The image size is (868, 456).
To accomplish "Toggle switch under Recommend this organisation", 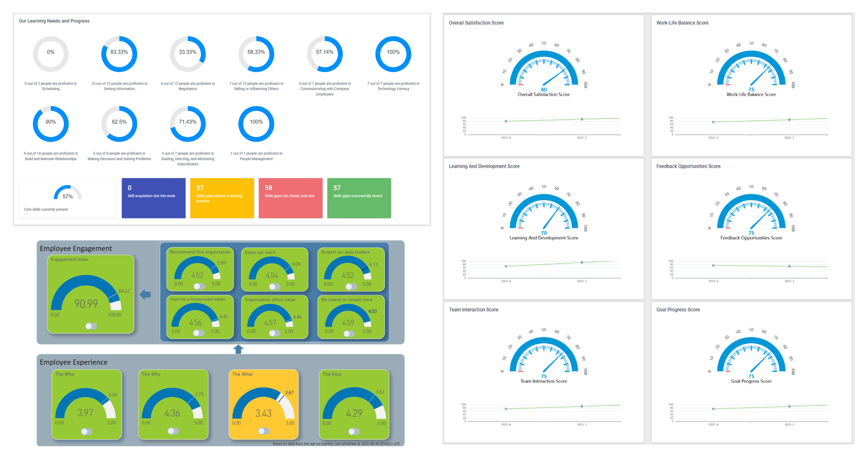I will coord(199,286).
